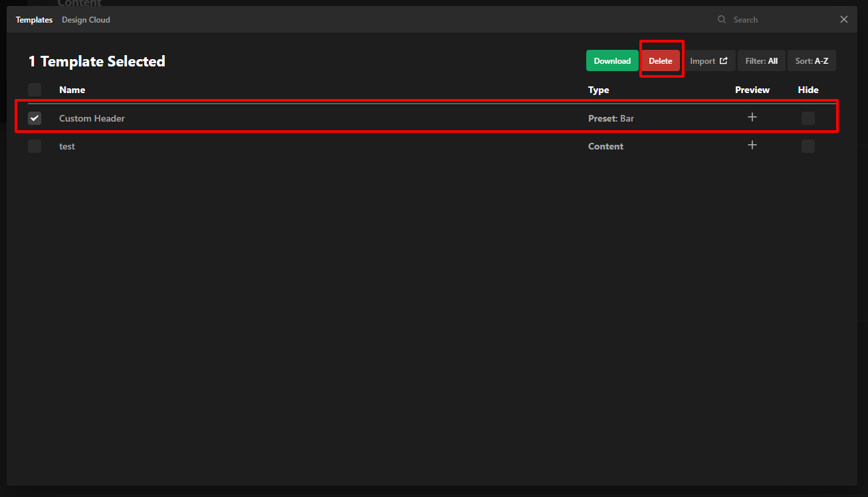Tick the select-all checkbox beside Name
868x497 pixels.
point(35,90)
